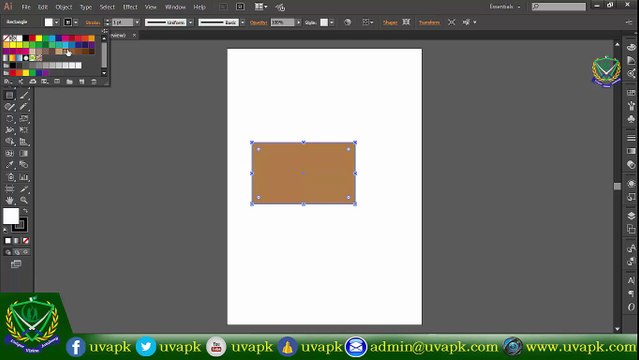Select the Scale tool
This screenshot has height=360, width=639.
[x=24, y=119]
